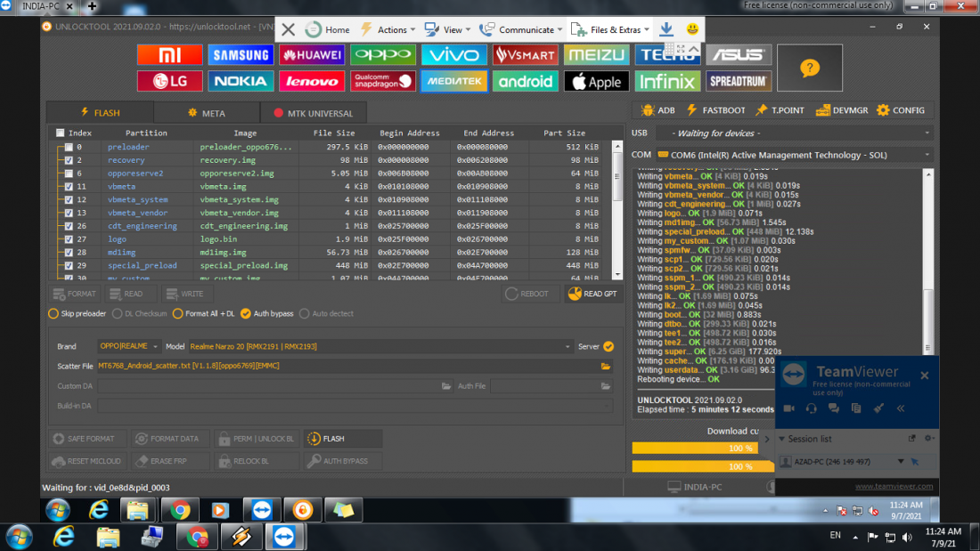
Task: Choose the ASUS brand tile
Action: (739, 55)
